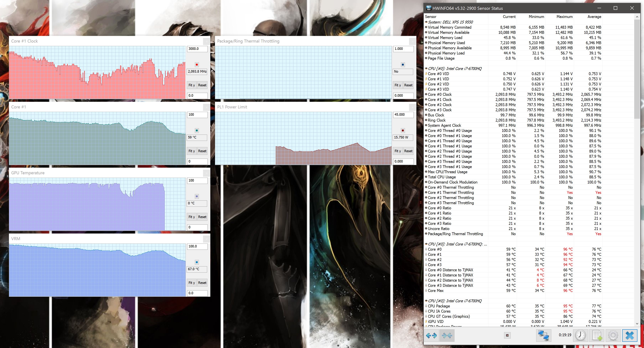Close the GPU Temperature graph window
Image resolution: width=644 pixels, height=348 pixels.
(x=206, y=173)
